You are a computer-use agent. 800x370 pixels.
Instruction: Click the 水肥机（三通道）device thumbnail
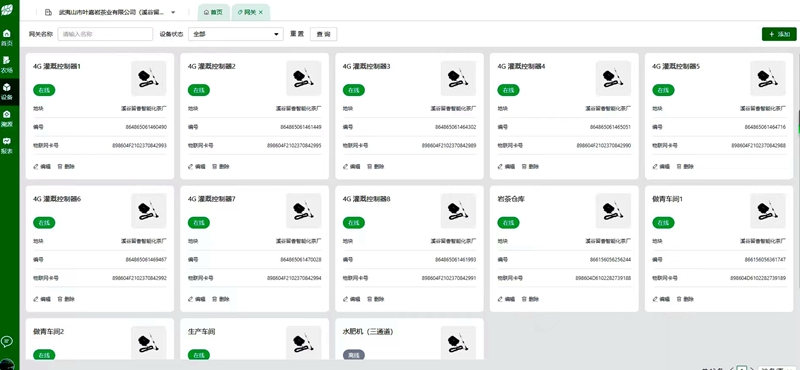[458, 343]
